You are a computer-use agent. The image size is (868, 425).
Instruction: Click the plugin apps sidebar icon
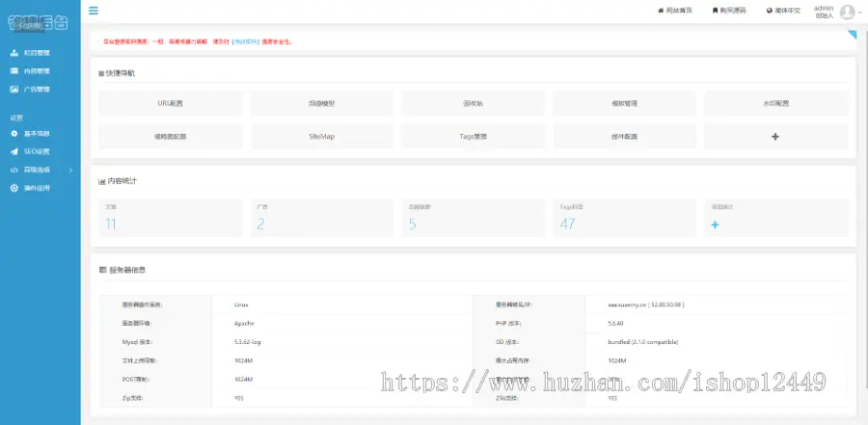14,188
